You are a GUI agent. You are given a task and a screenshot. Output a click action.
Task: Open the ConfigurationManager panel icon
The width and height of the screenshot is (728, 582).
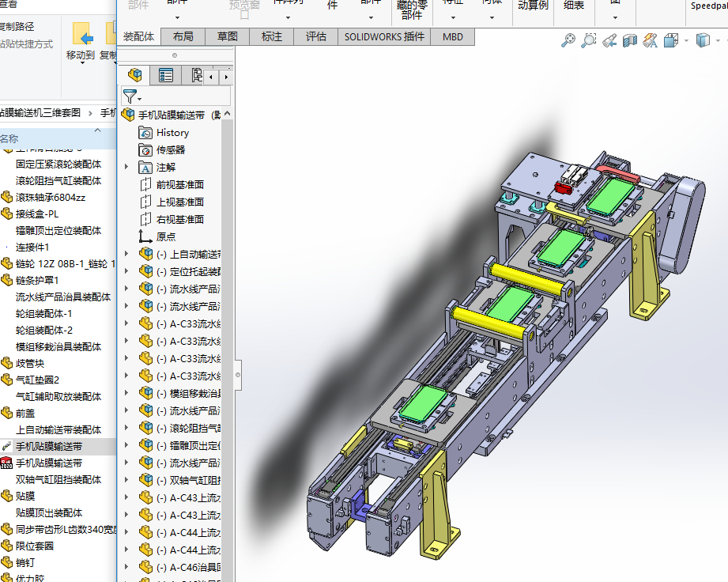[x=195, y=76]
